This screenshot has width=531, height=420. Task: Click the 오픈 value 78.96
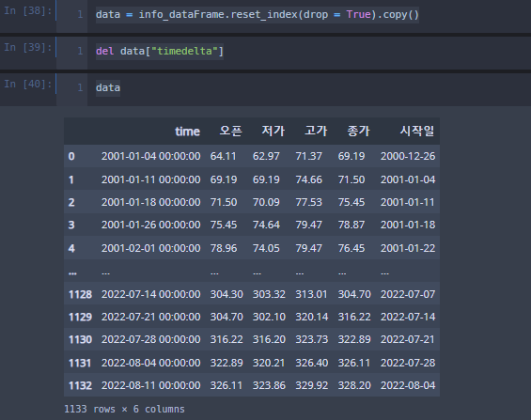(224, 248)
